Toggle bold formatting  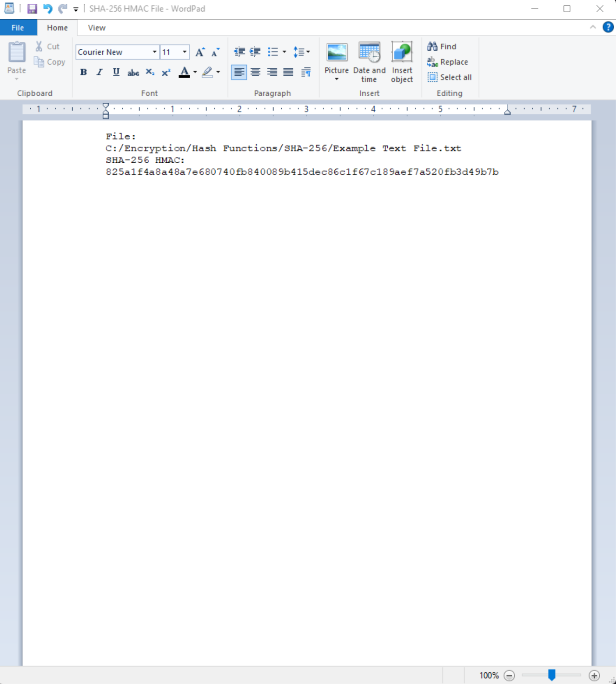[83, 72]
